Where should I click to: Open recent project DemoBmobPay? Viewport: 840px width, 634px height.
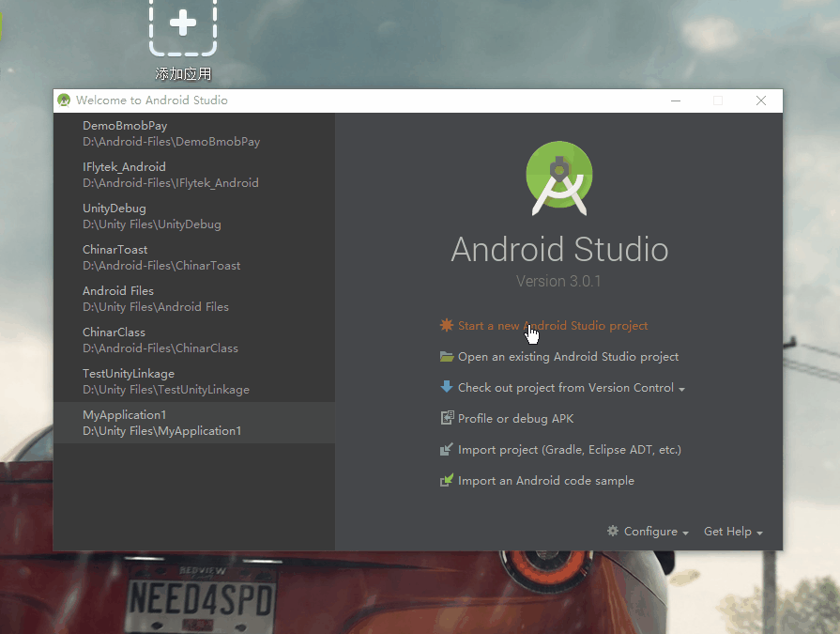[194, 133]
